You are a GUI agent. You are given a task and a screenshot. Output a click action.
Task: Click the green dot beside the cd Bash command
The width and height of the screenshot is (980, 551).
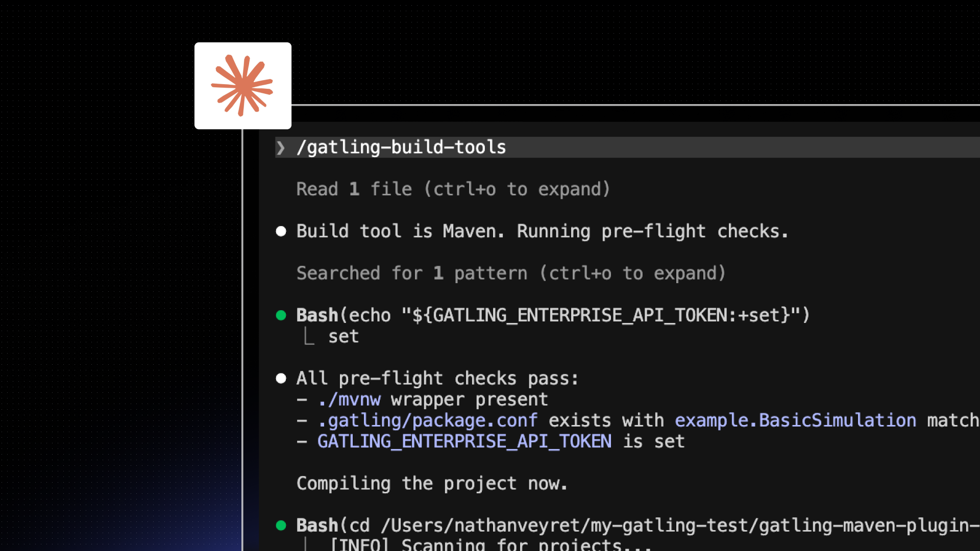click(x=281, y=525)
